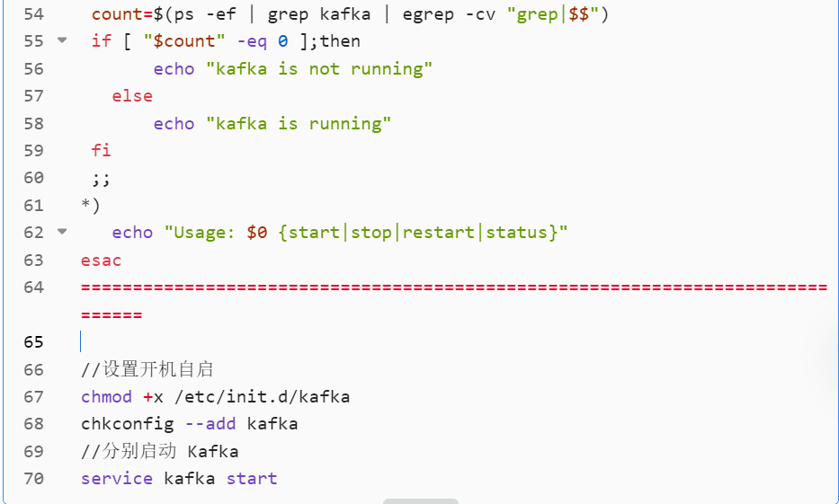
Task: Click the "count=" variable assignment
Action: click(x=122, y=14)
